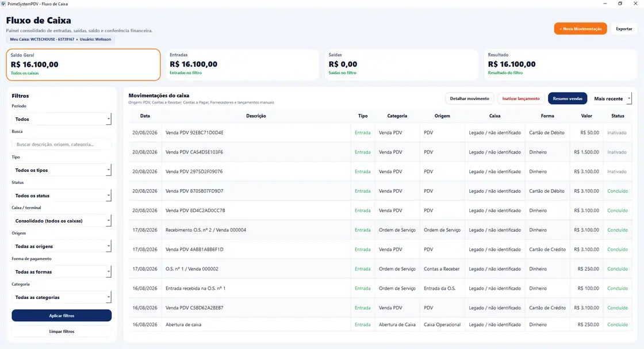644x349 pixels.
Task: Open the Mais recente sort dropdown
Action: (x=611, y=98)
